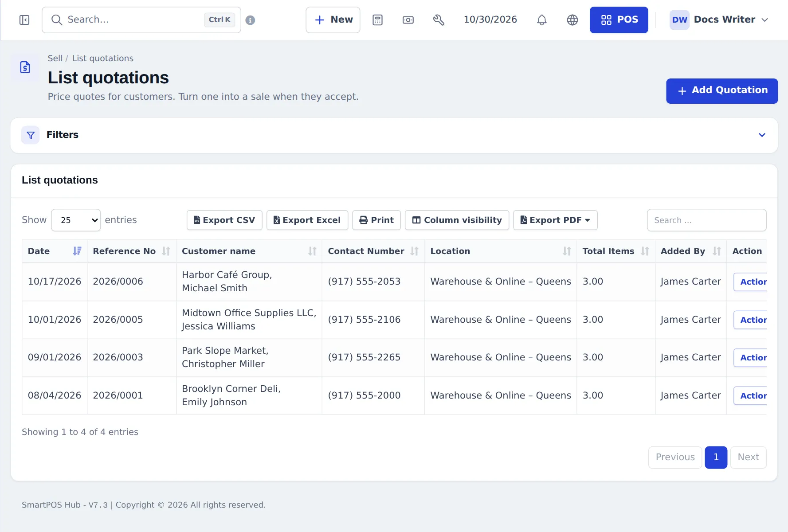Print the quotations list

pos(376,220)
